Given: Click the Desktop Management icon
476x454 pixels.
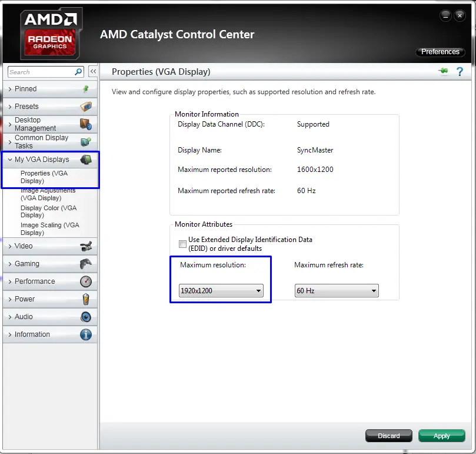Looking at the screenshot, I should click(x=86, y=124).
